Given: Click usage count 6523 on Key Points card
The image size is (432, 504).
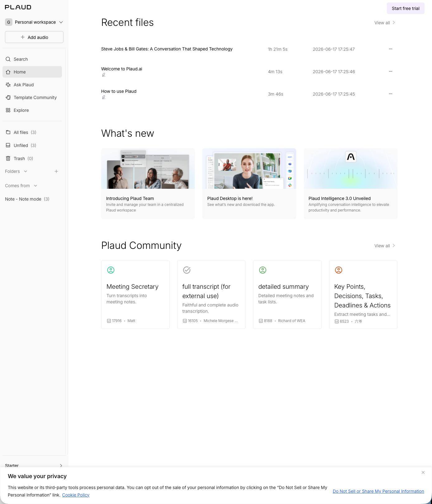Looking at the screenshot, I should (x=344, y=321).
